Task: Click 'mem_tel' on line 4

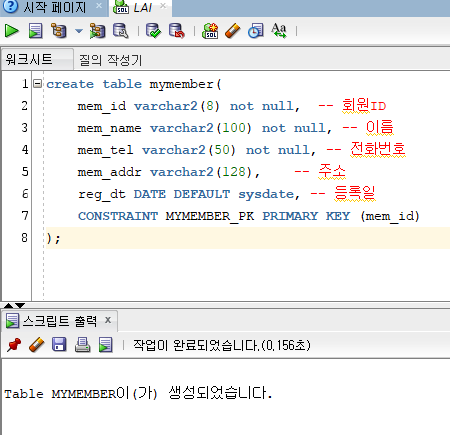Action: click(x=105, y=151)
